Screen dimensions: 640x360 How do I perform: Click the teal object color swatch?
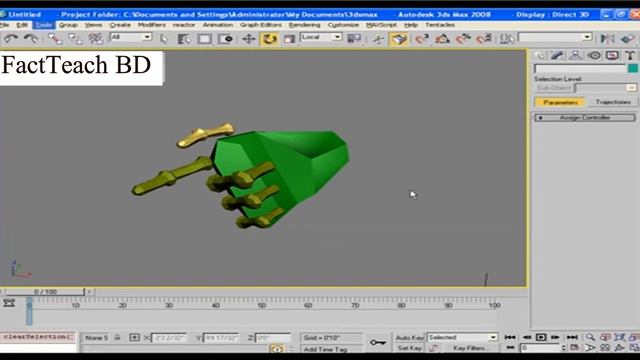633,69
